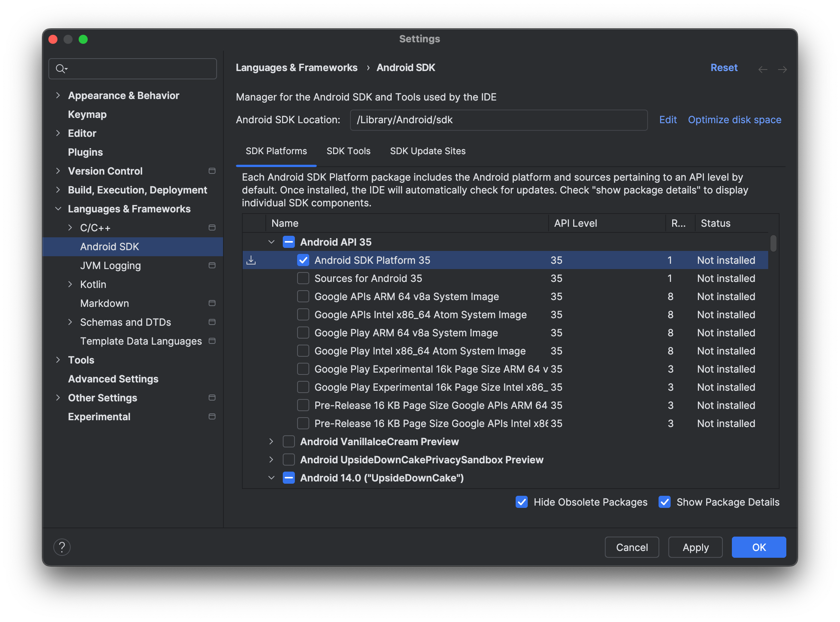Toggle Hide Obsolete Packages checkbox
840x622 pixels.
[522, 502]
